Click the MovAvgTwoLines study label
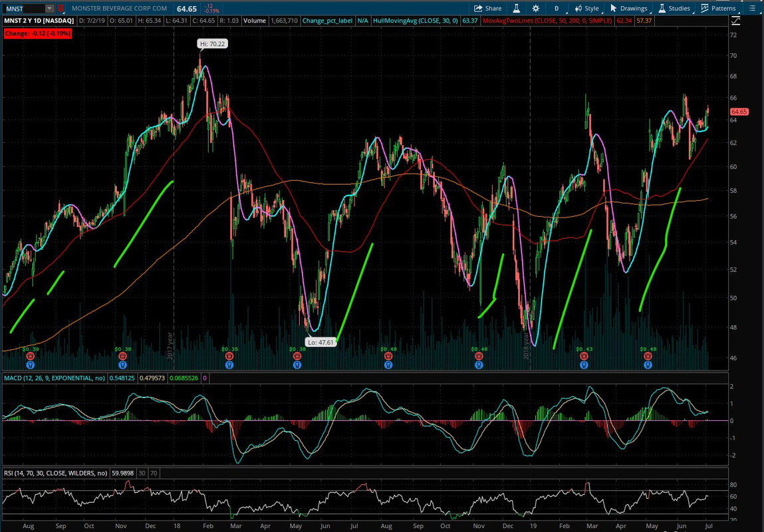 [x=547, y=21]
